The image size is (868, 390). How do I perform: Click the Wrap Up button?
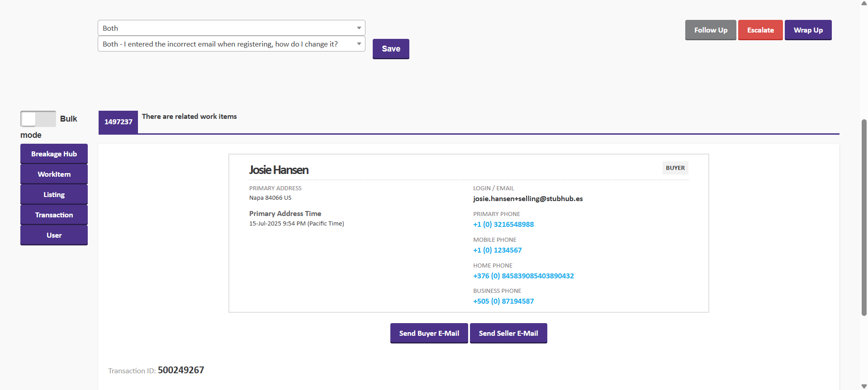click(x=807, y=30)
